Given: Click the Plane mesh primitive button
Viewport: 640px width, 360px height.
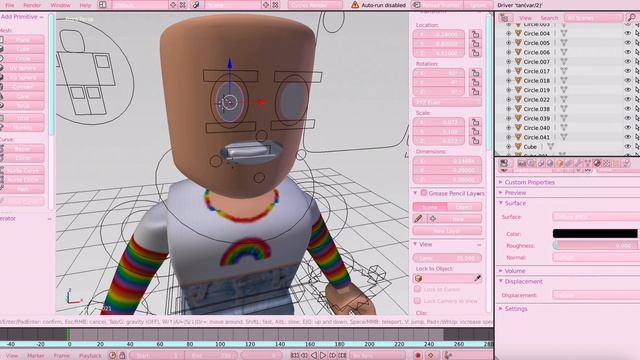Looking at the screenshot, I should [x=23, y=40].
